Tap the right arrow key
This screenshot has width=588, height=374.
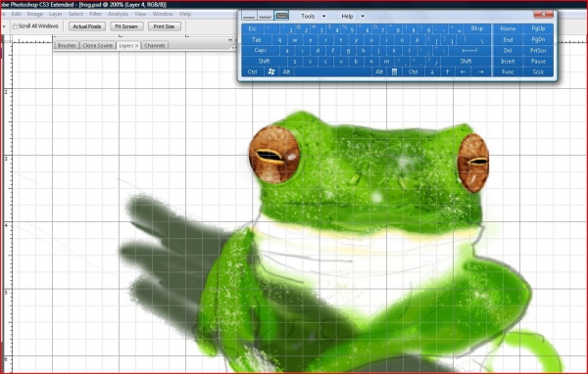pos(481,71)
